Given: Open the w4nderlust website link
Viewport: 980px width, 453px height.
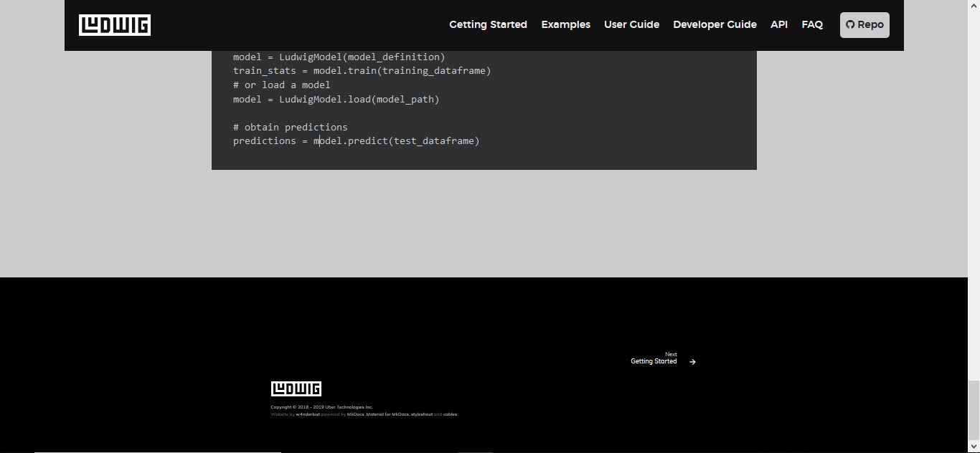Looking at the screenshot, I should coord(308,414).
